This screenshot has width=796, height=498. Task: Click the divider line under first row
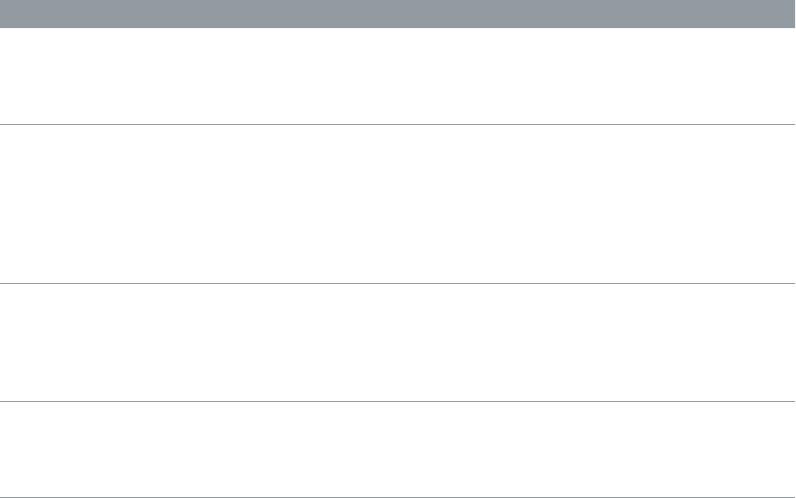coord(397,124)
